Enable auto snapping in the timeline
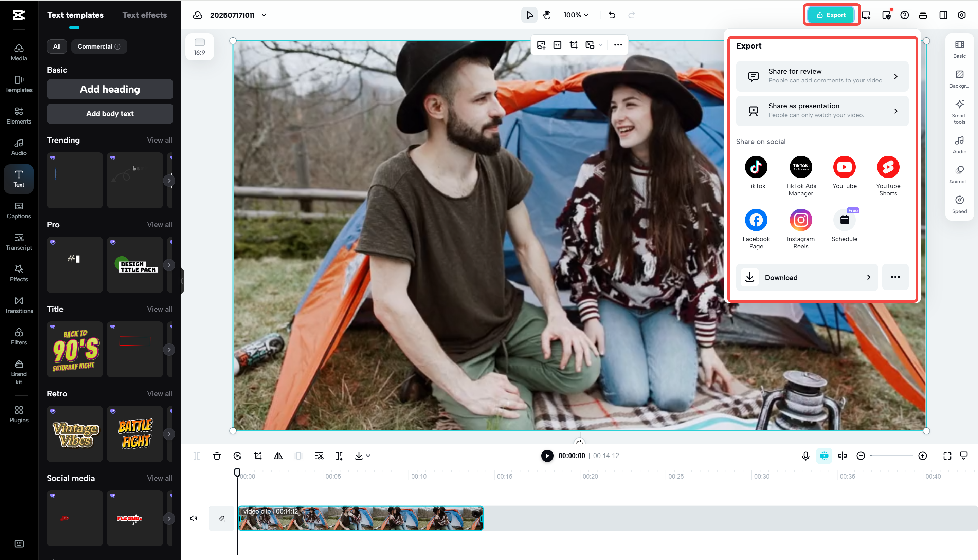Screen dimensions: 978x560 click(824, 455)
